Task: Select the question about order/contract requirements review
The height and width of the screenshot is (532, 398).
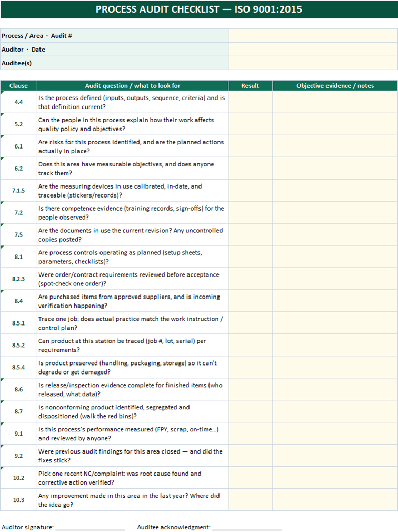Action: click(x=133, y=279)
